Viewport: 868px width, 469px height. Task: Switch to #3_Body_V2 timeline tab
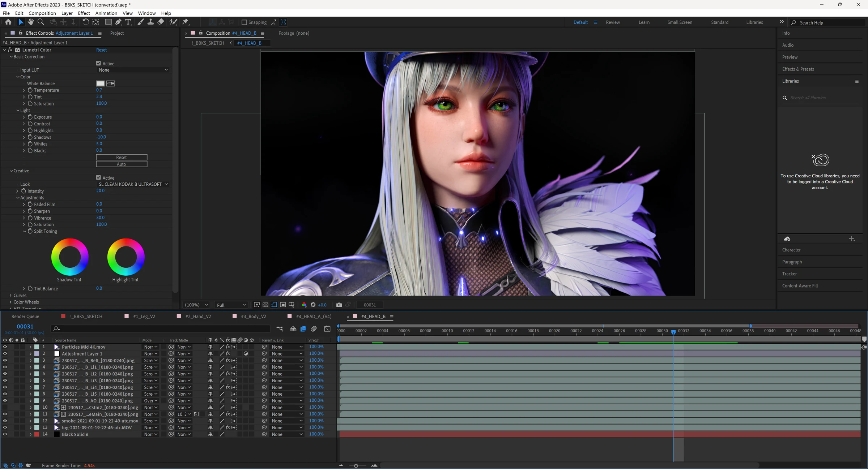pos(253,317)
